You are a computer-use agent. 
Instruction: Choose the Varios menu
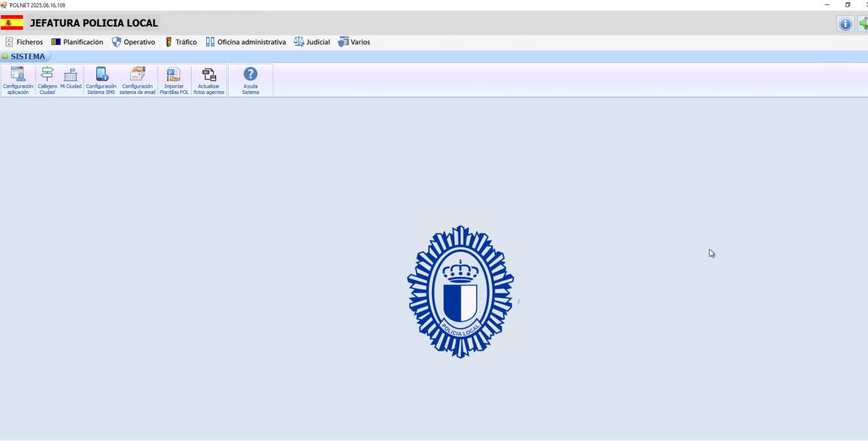(354, 42)
